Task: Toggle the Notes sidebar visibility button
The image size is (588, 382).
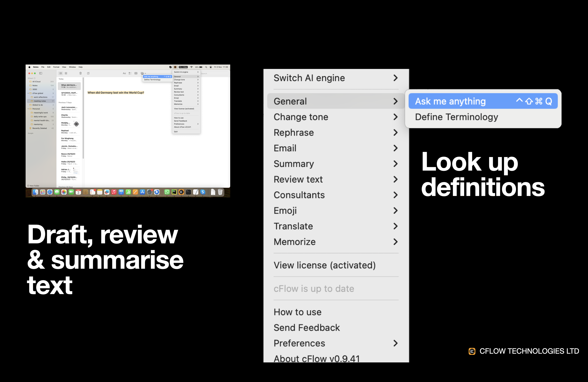Action: pos(41,73)
